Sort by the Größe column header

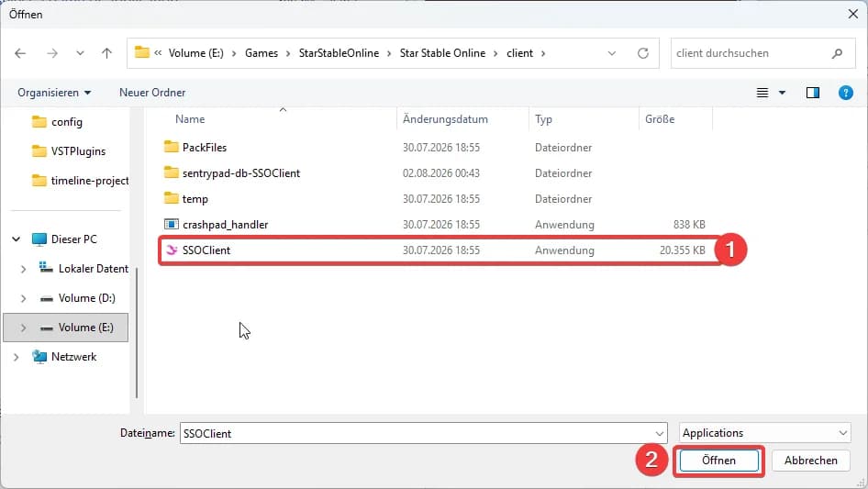660,119
